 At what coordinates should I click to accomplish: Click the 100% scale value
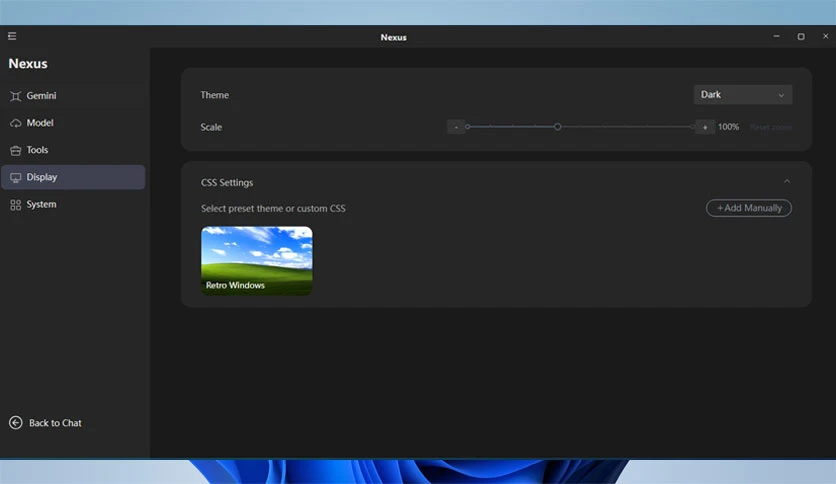tap(728, 127)
